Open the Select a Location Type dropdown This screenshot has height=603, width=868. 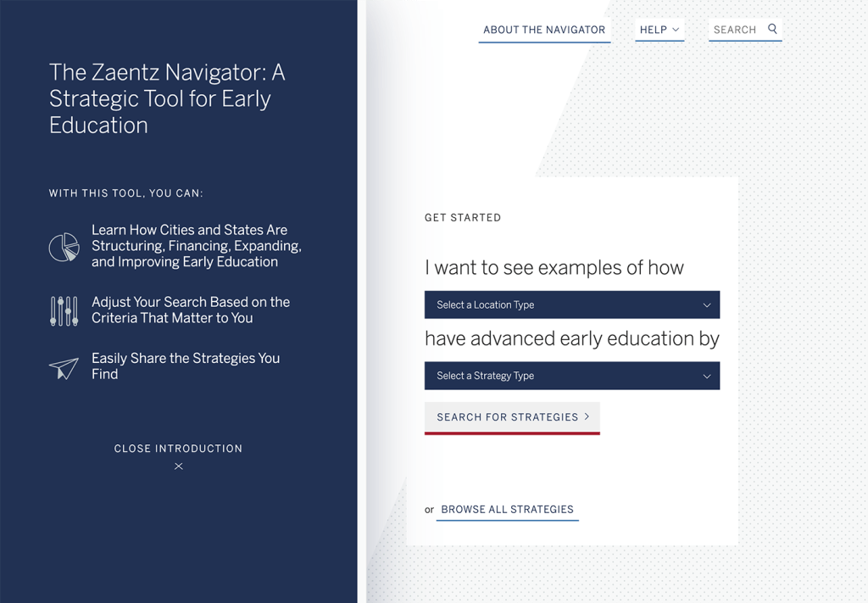pyautogui.click(x=571, y=304)
